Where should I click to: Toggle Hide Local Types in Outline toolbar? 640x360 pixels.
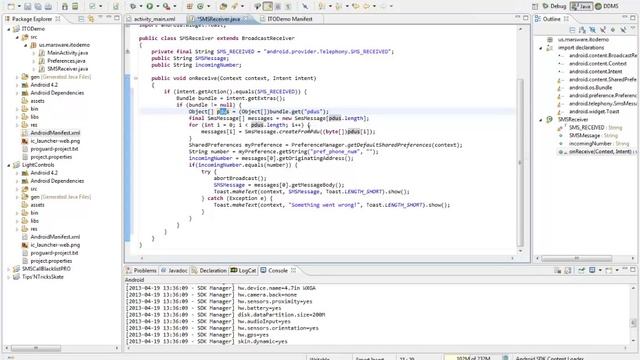point(623,30)
